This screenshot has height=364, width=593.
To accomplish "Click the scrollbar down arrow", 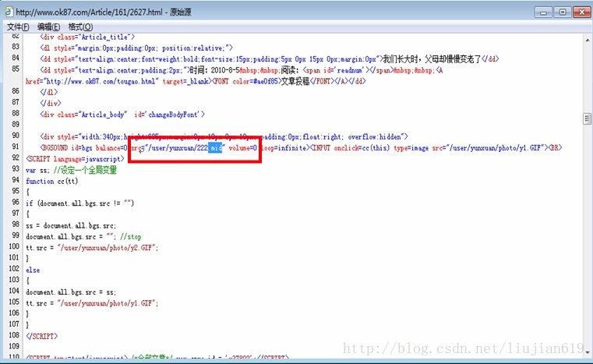I will click(588, 352).
